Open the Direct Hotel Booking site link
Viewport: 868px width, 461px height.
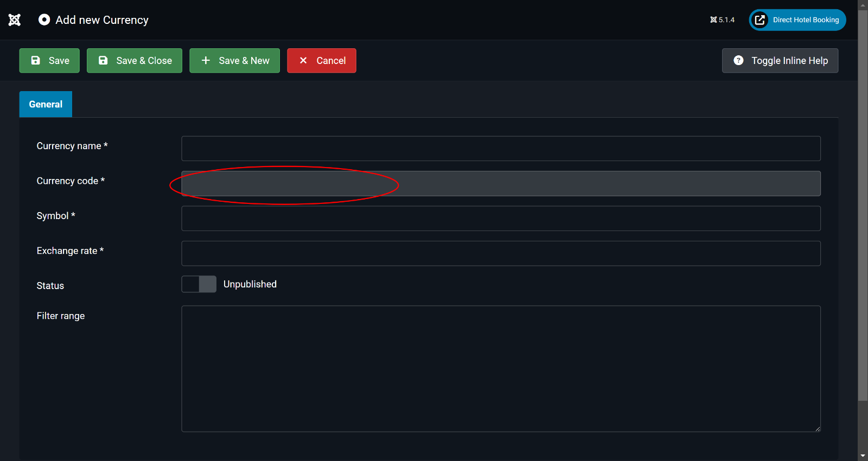point(797,20)
